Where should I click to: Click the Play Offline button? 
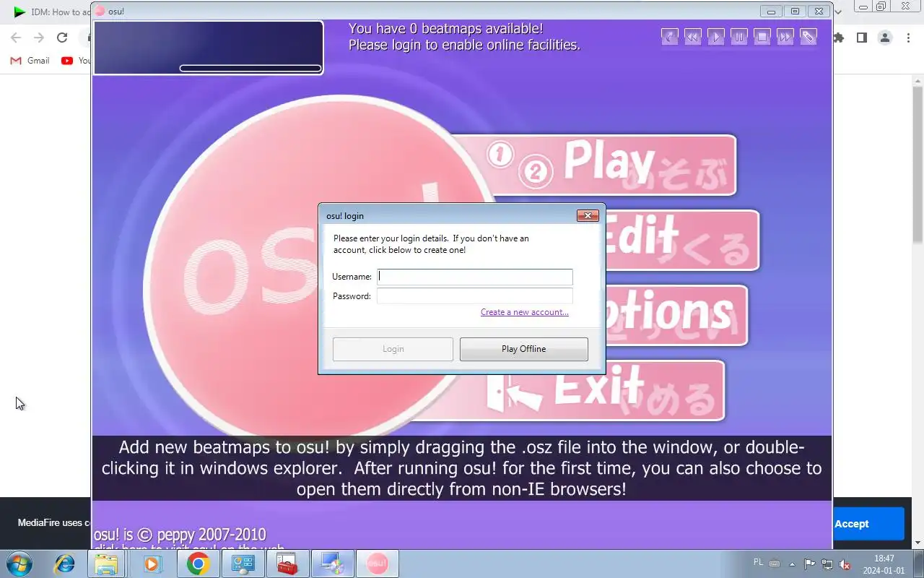524,349
